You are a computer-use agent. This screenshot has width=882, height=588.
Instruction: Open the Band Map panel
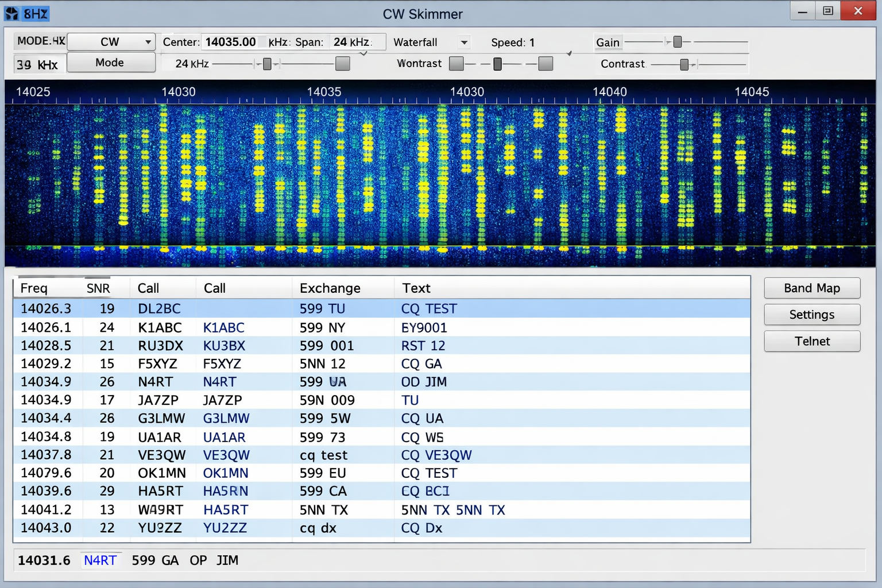point(811,288)
